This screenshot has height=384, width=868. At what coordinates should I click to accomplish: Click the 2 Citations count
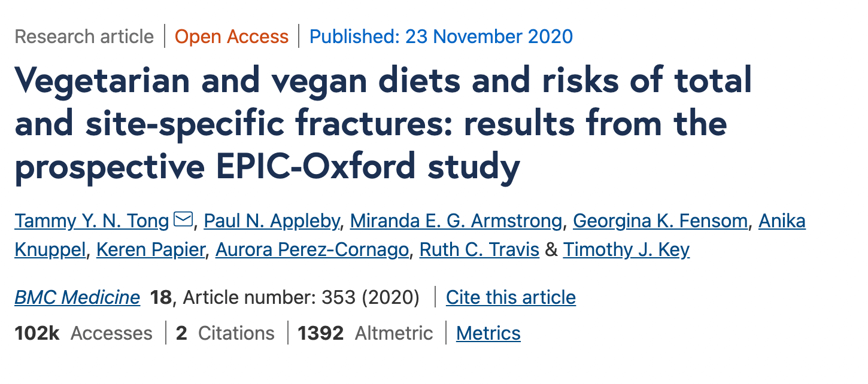pyautogui.click(x=225, y=333)
